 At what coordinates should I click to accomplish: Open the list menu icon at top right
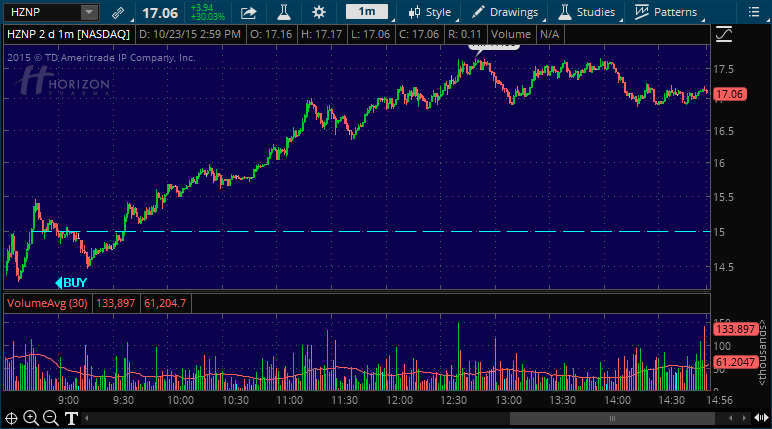752,12
